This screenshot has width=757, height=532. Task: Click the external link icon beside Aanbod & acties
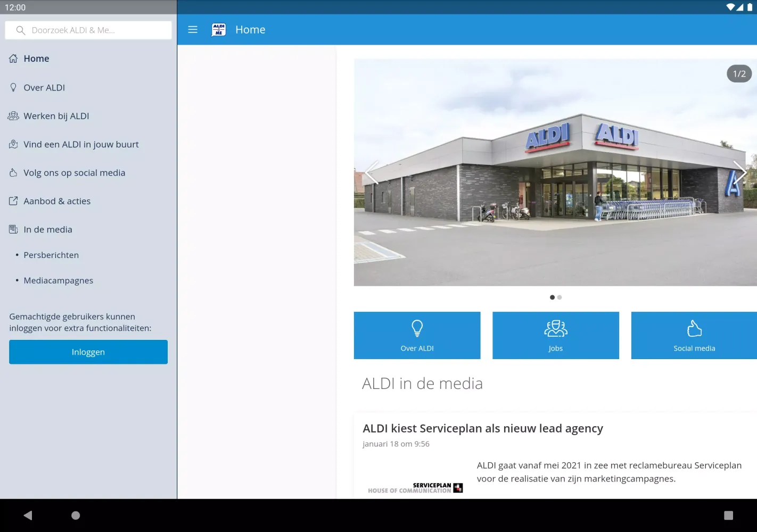pyautogui.click(x=13, y=201)
